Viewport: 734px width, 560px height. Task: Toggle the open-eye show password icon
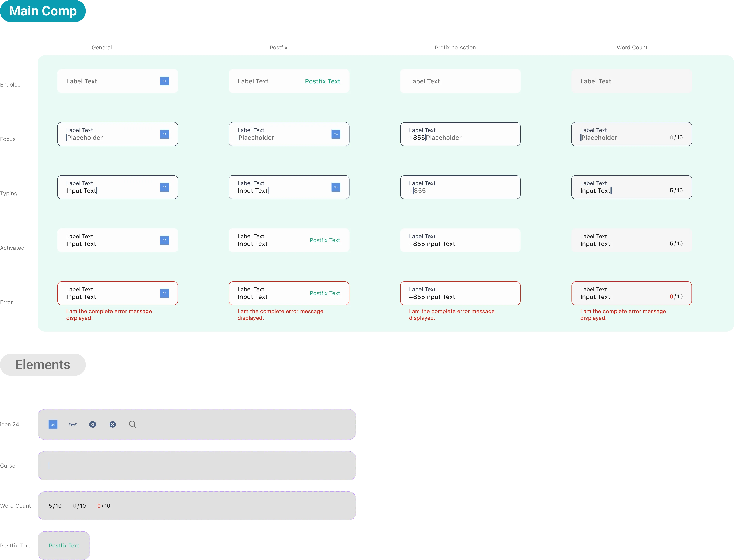coord(93,424)
